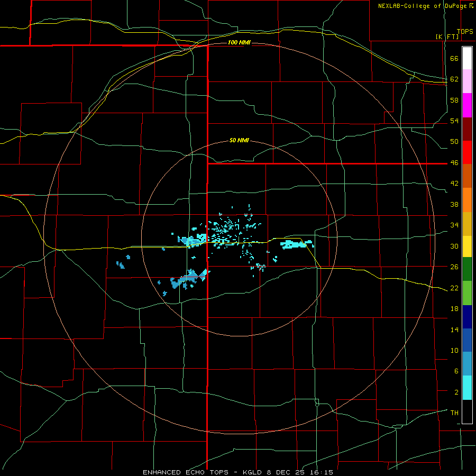Click the cyan legend swatch
Viewport: 476px width, 476px height.
pyautogui.click(x=467, y=388)
